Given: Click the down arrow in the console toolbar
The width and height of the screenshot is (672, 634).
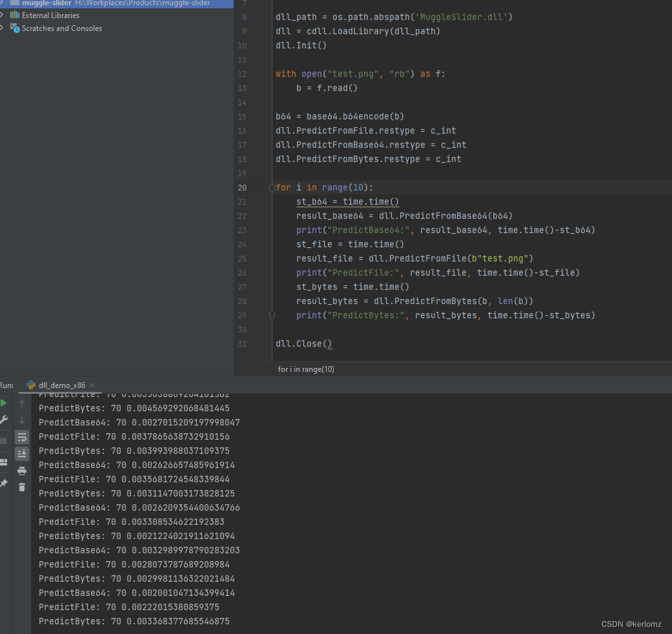Looking at the screenshot, I should click(22, 420).
